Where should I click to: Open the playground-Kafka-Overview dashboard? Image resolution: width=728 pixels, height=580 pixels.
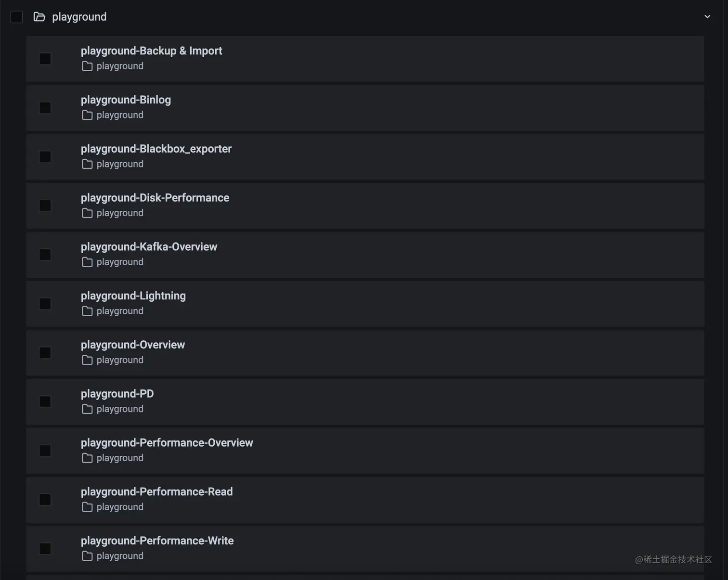(x=149, y=247)
